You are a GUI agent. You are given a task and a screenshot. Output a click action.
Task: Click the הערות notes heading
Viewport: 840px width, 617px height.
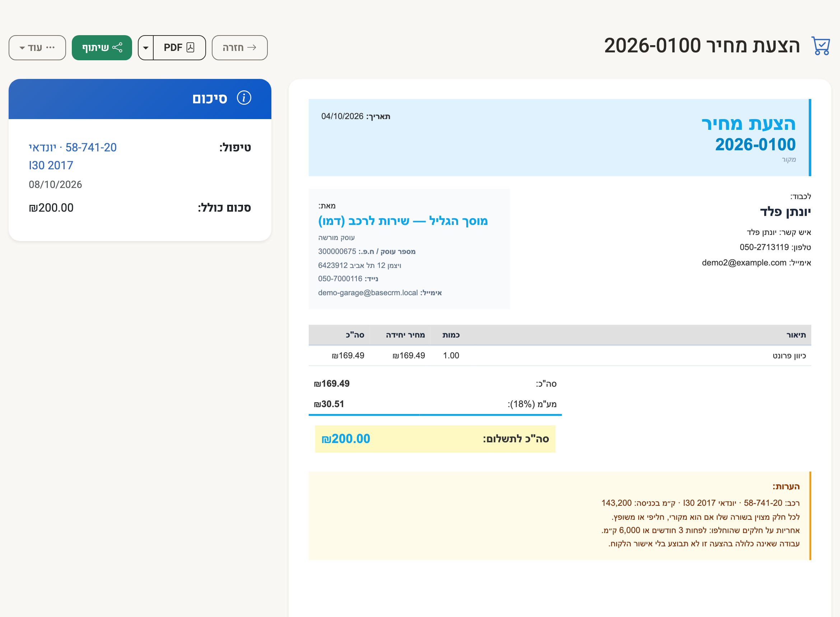786,486
